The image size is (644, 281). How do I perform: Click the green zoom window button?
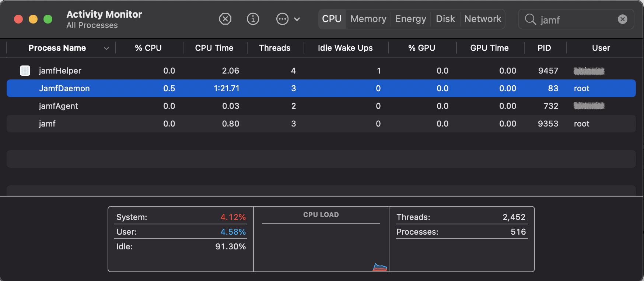pos(48,19)
